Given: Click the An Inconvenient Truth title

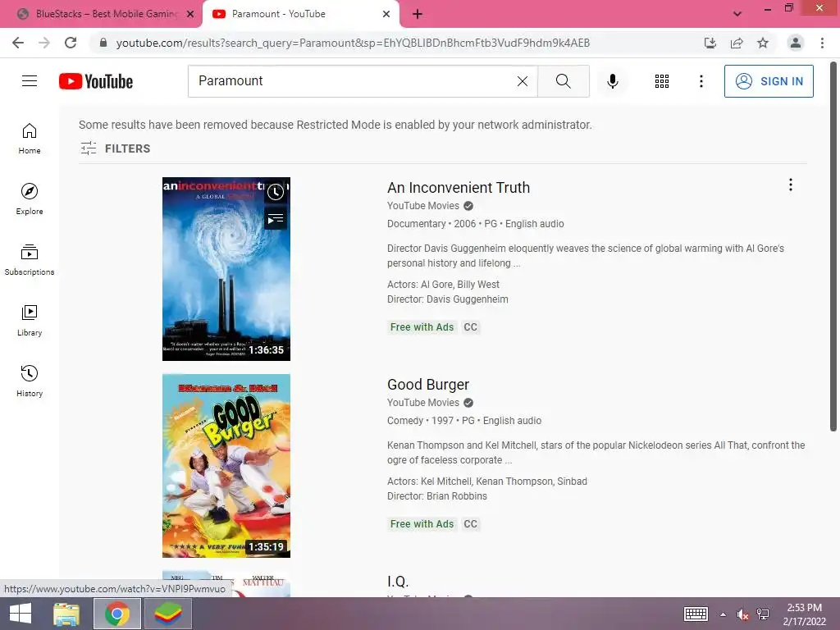Looking at the screenshot, I should point(459,188).
